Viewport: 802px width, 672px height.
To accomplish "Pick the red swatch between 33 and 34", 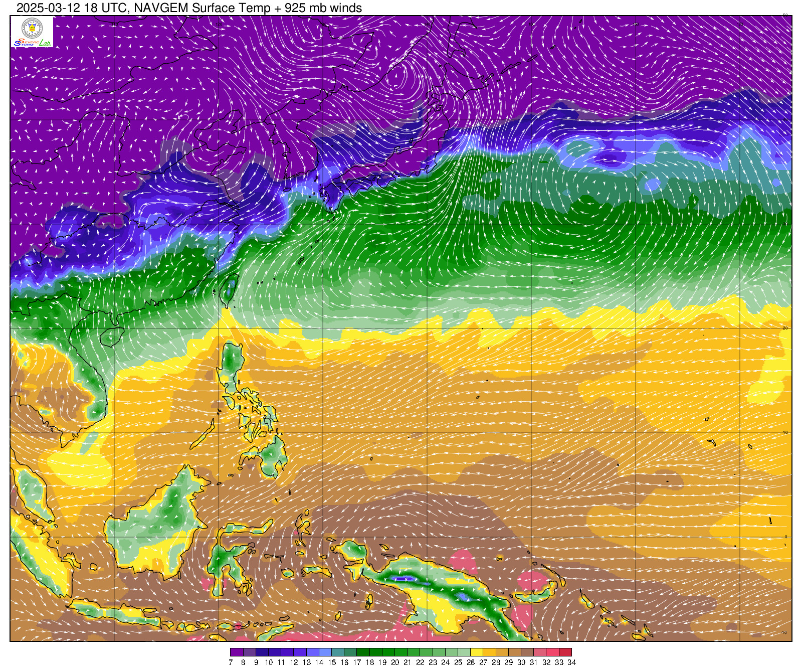I will (565, 652).
